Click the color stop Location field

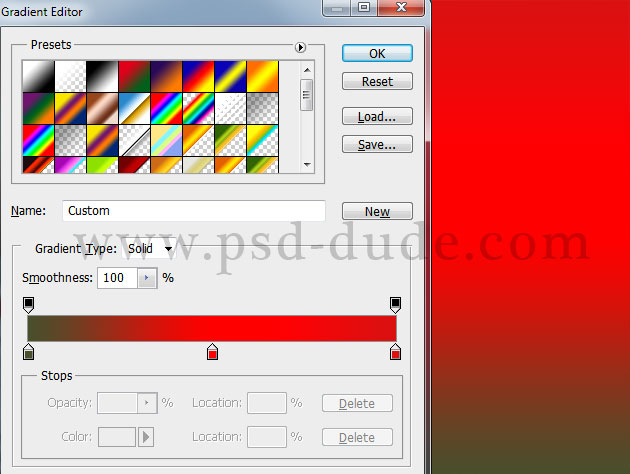[267, 437]
